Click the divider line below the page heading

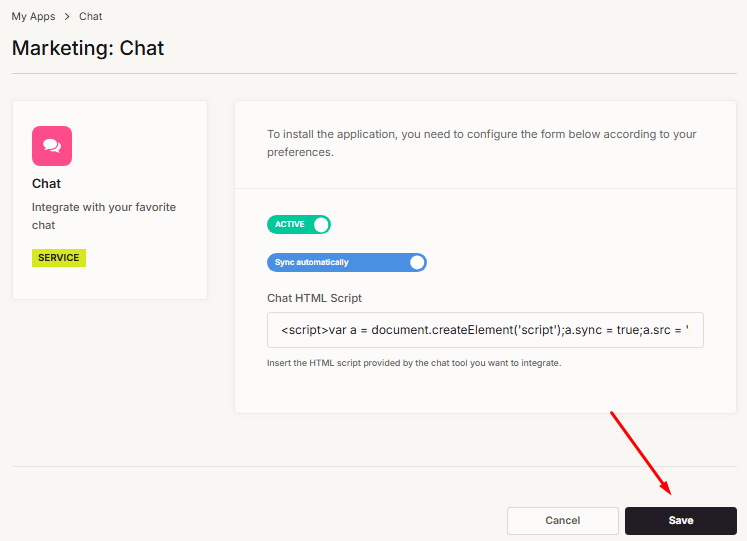[373, 73]
